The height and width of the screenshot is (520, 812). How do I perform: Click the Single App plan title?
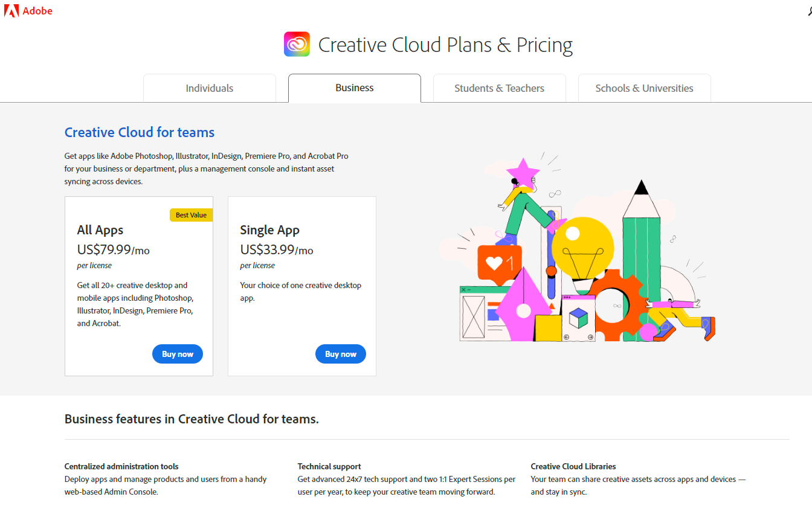pos(269,230)
